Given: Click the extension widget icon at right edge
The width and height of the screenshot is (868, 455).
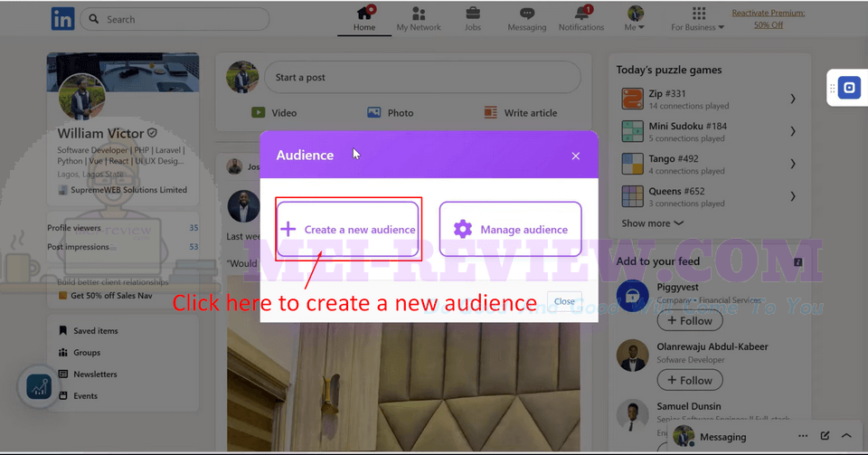Looking at the screenshot, I should tap(849, 88).
